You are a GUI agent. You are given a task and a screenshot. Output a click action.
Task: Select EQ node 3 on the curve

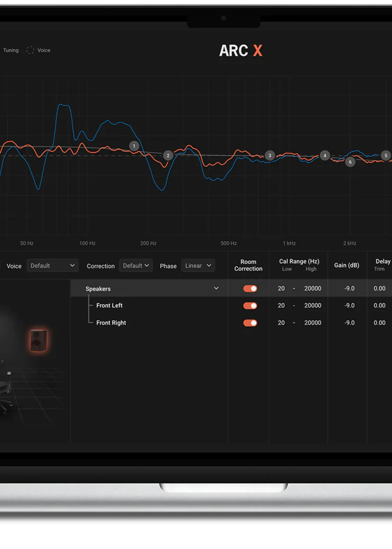tap(270, 155)
